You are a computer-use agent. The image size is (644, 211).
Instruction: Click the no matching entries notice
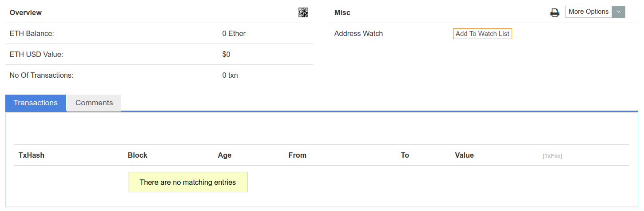point(187,182)
